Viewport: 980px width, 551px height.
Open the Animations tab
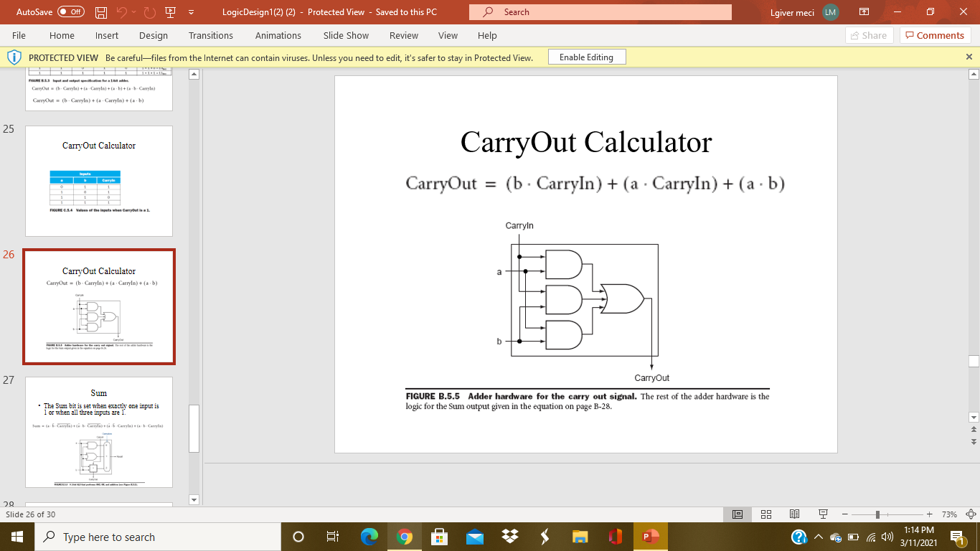(x=278, y=35)
